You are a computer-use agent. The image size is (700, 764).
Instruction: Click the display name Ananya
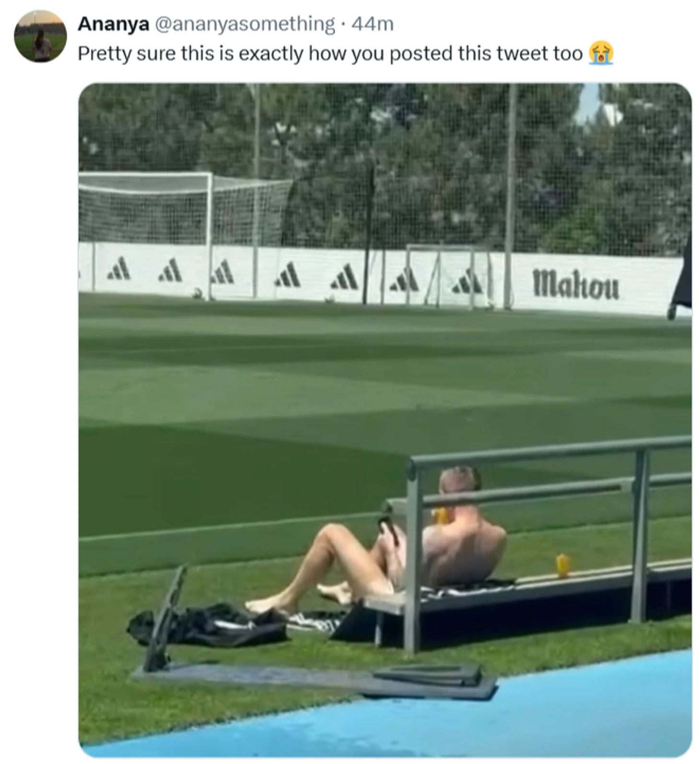coord(113,24)
